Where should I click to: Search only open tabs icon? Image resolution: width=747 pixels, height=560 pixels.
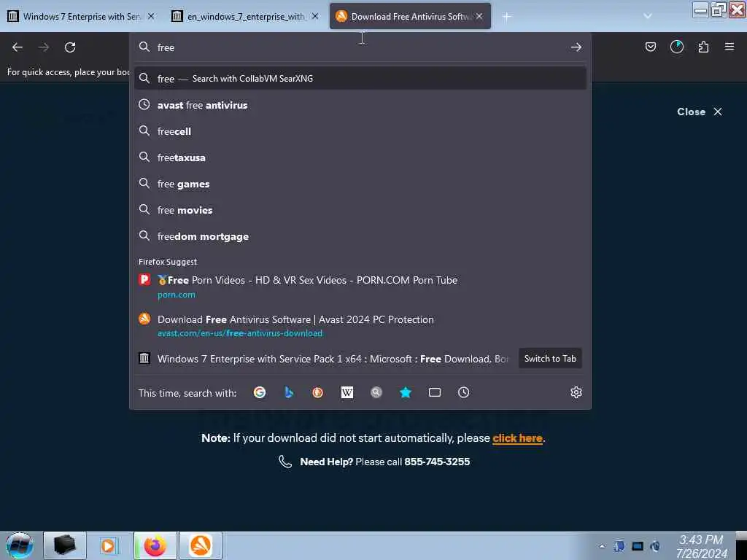pos(435,392)
